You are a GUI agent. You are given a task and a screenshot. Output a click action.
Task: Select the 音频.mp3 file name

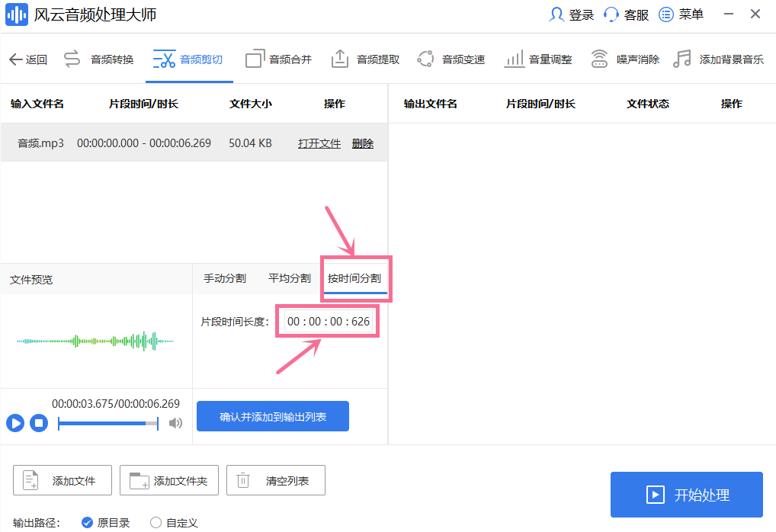coord(40,143)
